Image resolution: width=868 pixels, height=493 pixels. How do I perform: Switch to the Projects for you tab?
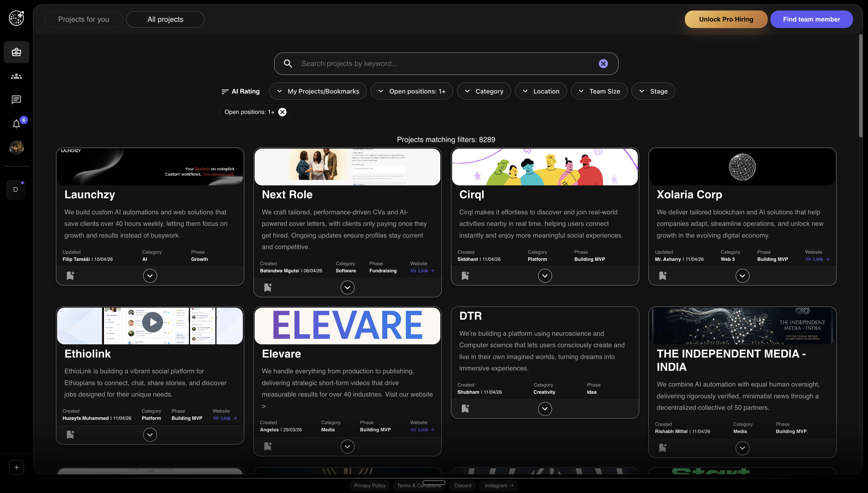point(83,19)
